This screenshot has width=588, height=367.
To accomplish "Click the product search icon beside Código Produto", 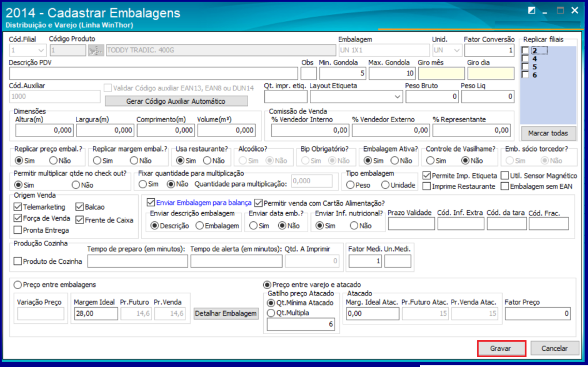I will [x=96, y=50].
